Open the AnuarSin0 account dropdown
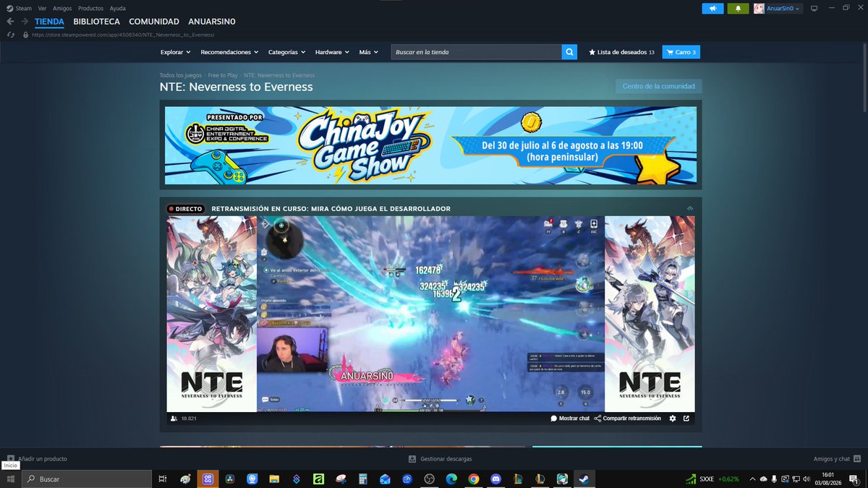This screenshot has height=488, width=868. click(x=784, y=9)
